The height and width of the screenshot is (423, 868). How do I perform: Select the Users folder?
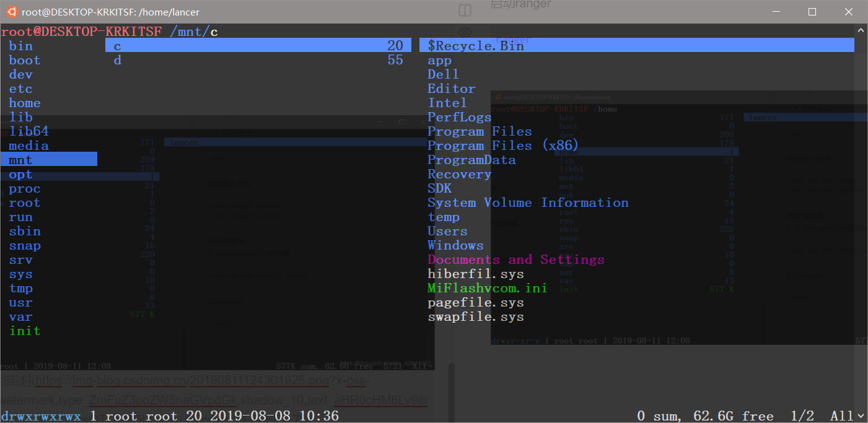click(447, 231)
